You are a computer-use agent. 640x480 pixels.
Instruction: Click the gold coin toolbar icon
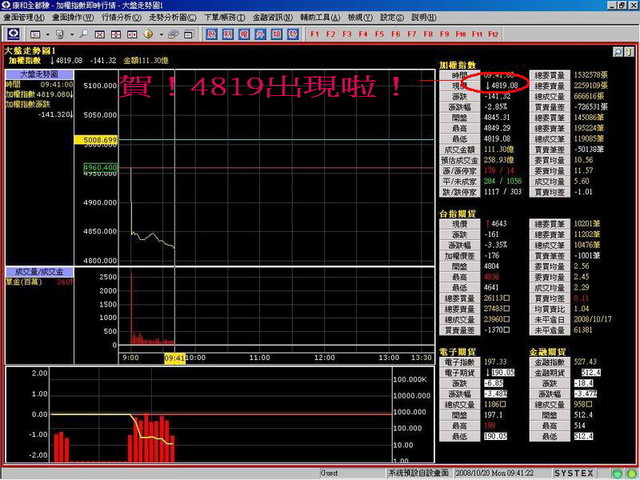coord(149,34)
